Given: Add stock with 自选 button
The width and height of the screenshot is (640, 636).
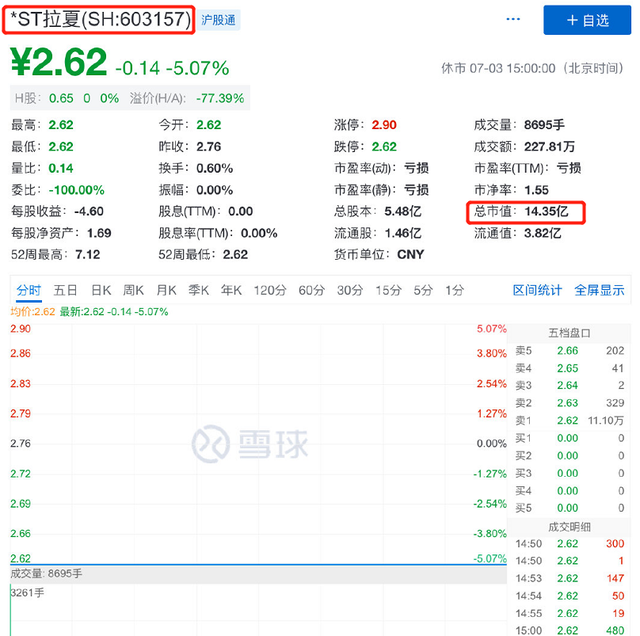Looking at the screenshot, I should tap(587, 20).
